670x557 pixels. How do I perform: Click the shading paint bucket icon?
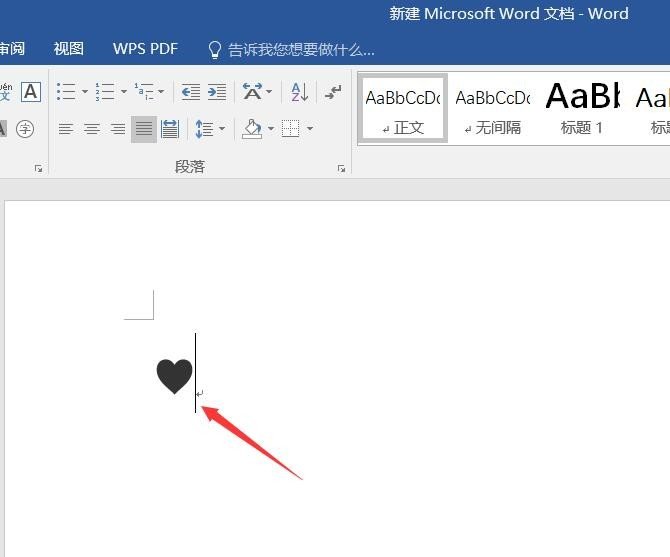click(x=252, y=129)
